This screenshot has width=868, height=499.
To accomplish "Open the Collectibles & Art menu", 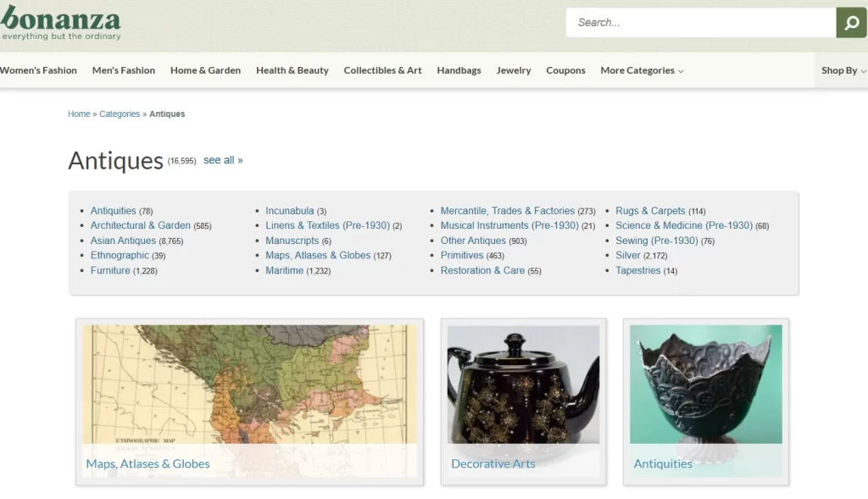I will click(382, 70).
